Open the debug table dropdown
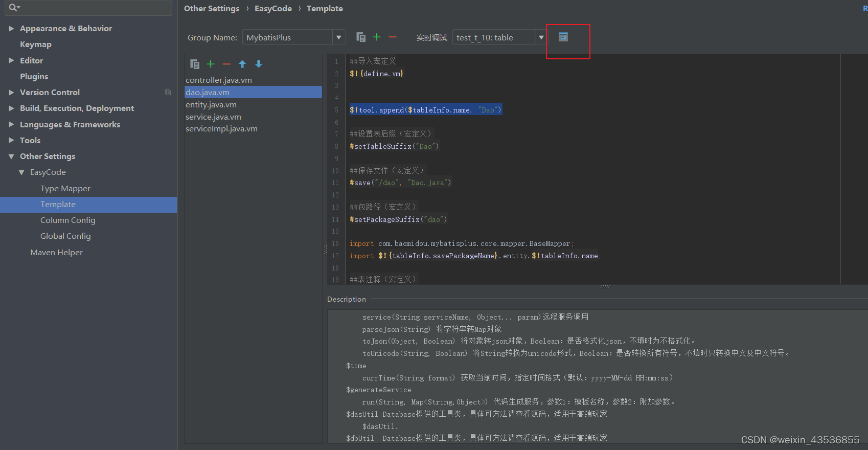868x450 pixels. pos(541,37)
